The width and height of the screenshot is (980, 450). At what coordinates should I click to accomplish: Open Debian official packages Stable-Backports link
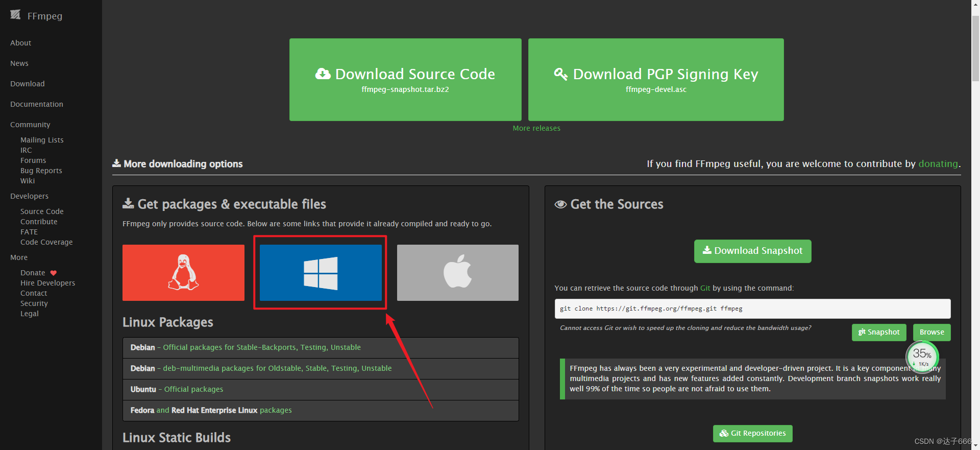click(262, 347)
